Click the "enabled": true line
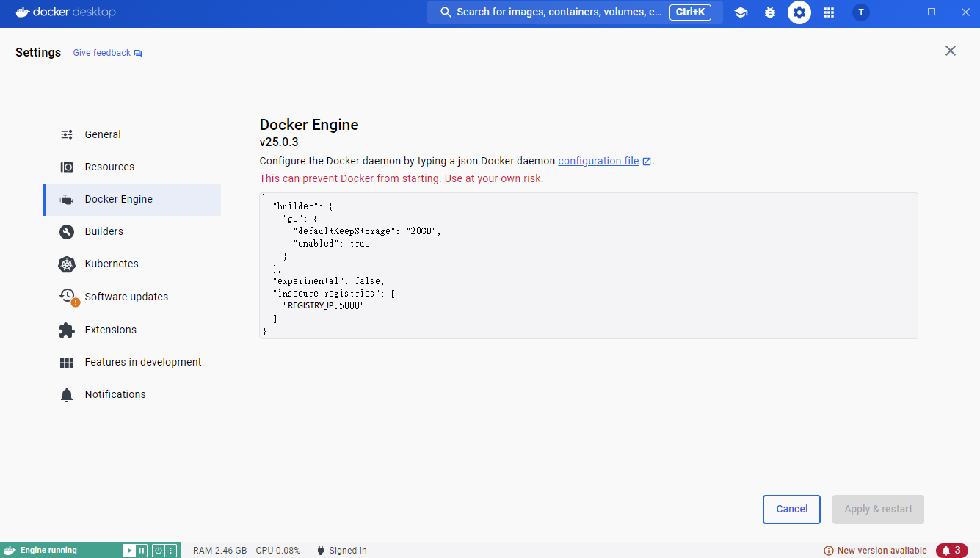 331,244
